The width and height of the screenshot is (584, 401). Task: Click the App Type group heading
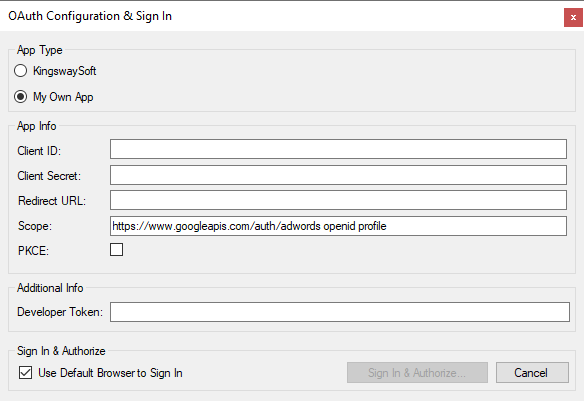(x=40, y=50)
